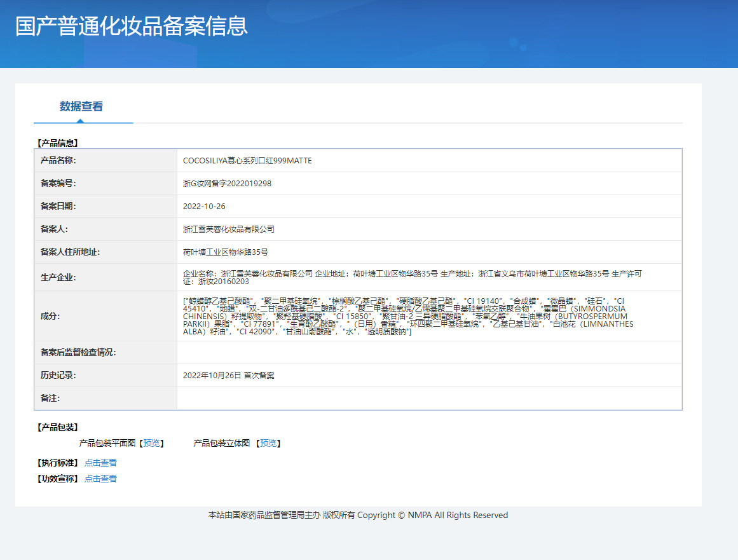
Task: Open 功效宣称 点击查看 link
Action: click(x=100, y=479)
